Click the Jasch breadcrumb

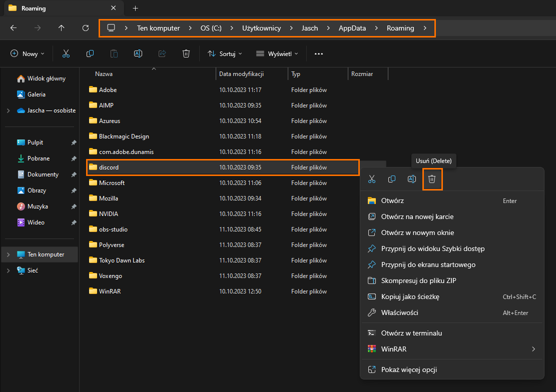click(x=310, y=28)
